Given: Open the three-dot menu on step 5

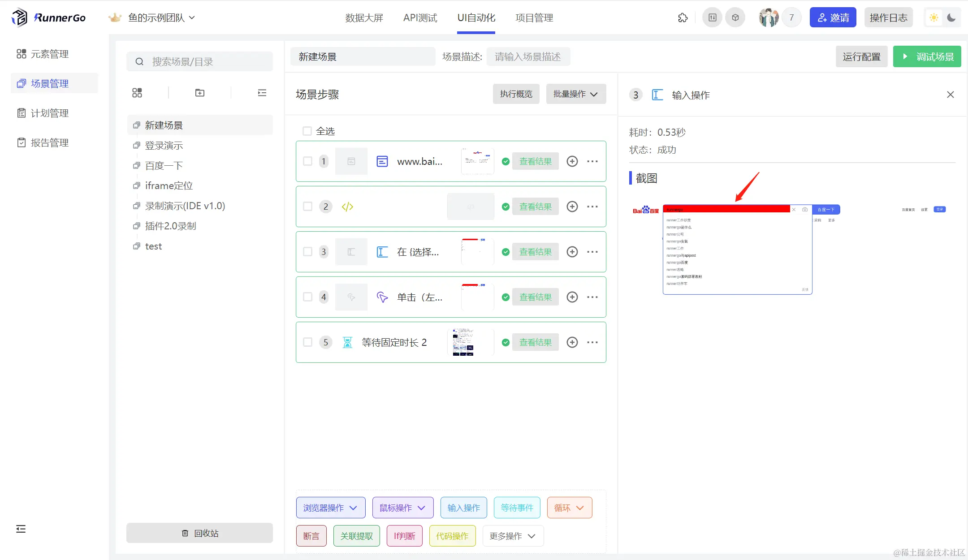Looking at the screenshot, I should coord(592,342).
